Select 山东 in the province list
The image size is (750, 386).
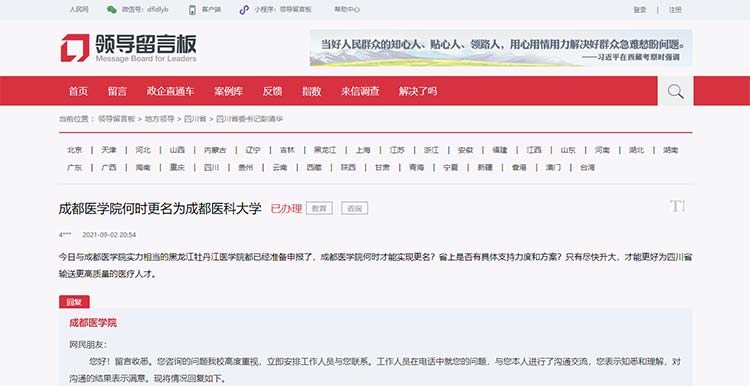[x=568, y=150]
